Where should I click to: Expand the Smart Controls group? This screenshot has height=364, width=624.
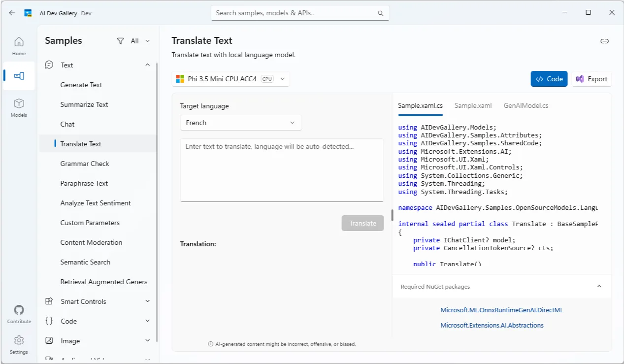tap(147, 301)
